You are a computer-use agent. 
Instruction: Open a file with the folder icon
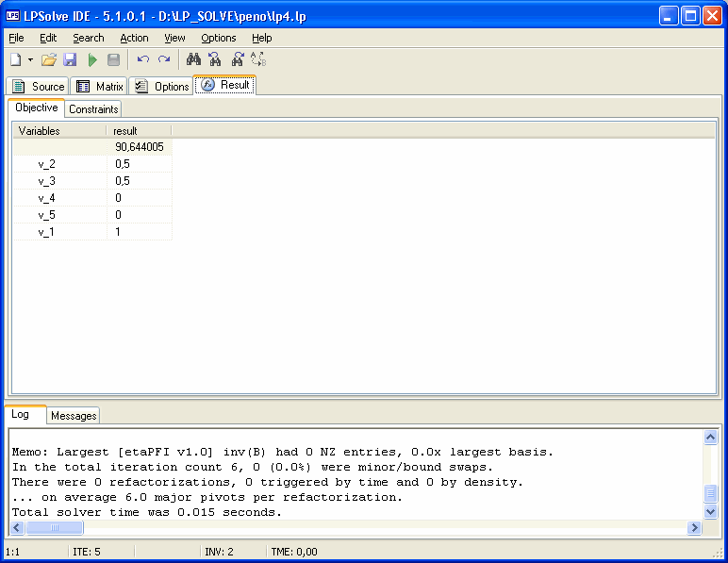pyautogui.click(x=48, y=59)
